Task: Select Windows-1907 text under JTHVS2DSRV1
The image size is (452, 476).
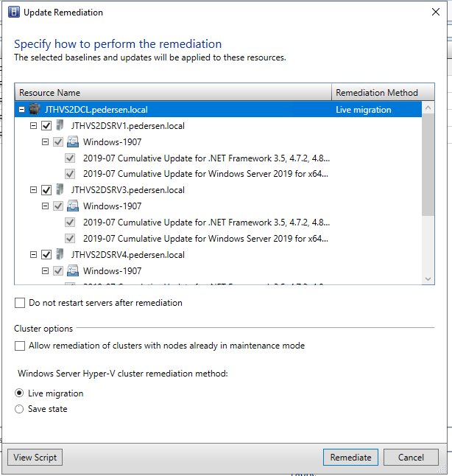Action: [x=112, y=141]
